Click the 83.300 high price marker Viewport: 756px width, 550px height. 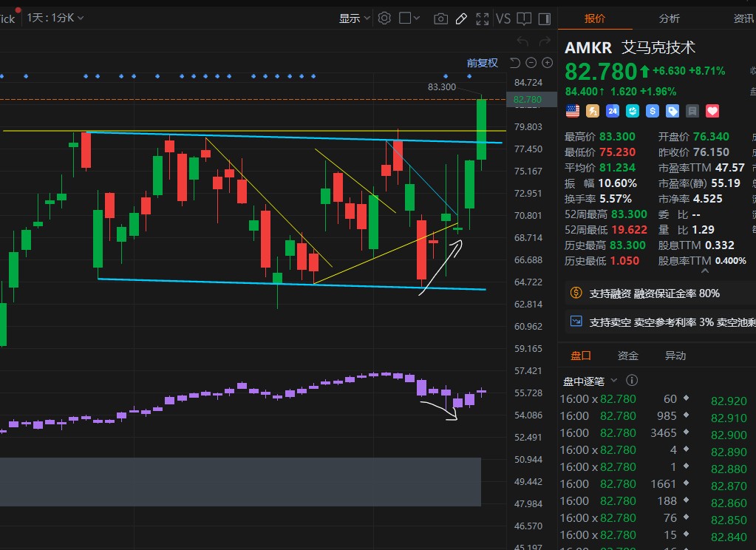point(442,86)
